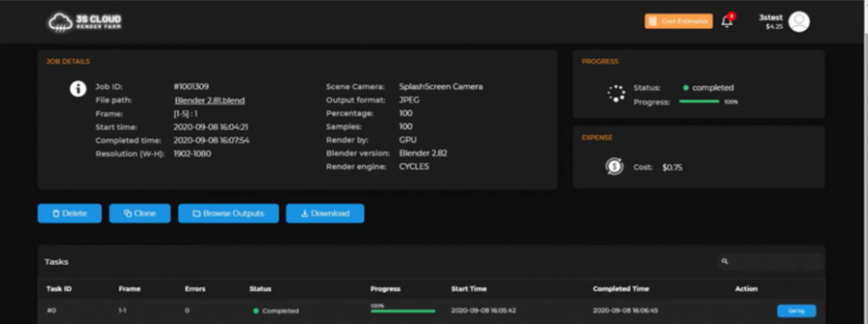Click the job progress bar at 100%
This screenshot has height=324, width=868.
[x=699, y=102]
